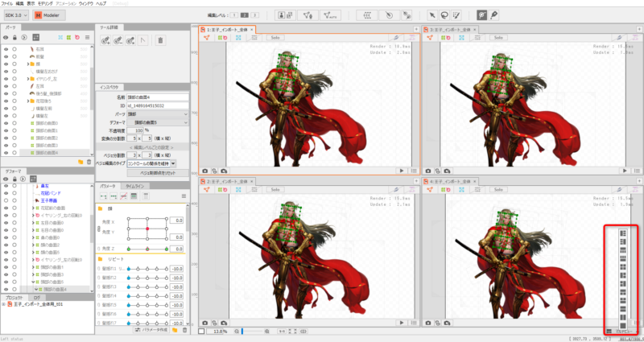Click the lock icon in Parts panel header
This screenshot has width=644, height=342.
coord(14,37)
